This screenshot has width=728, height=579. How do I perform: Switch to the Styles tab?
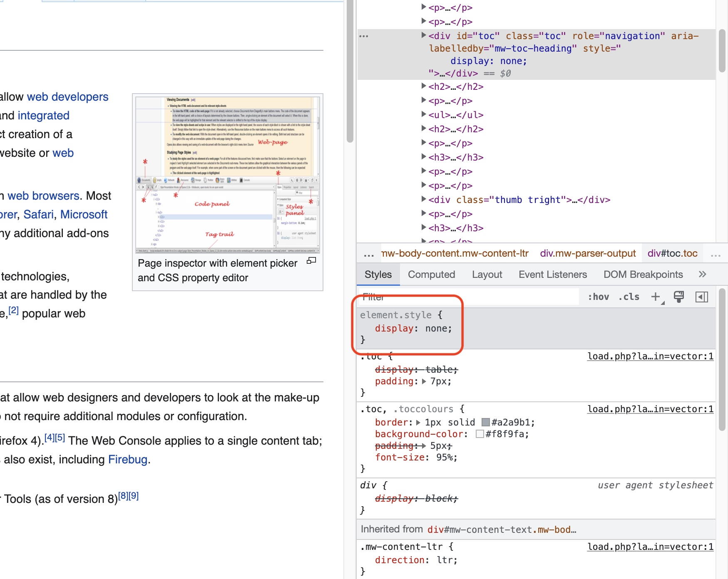[378, 275]
